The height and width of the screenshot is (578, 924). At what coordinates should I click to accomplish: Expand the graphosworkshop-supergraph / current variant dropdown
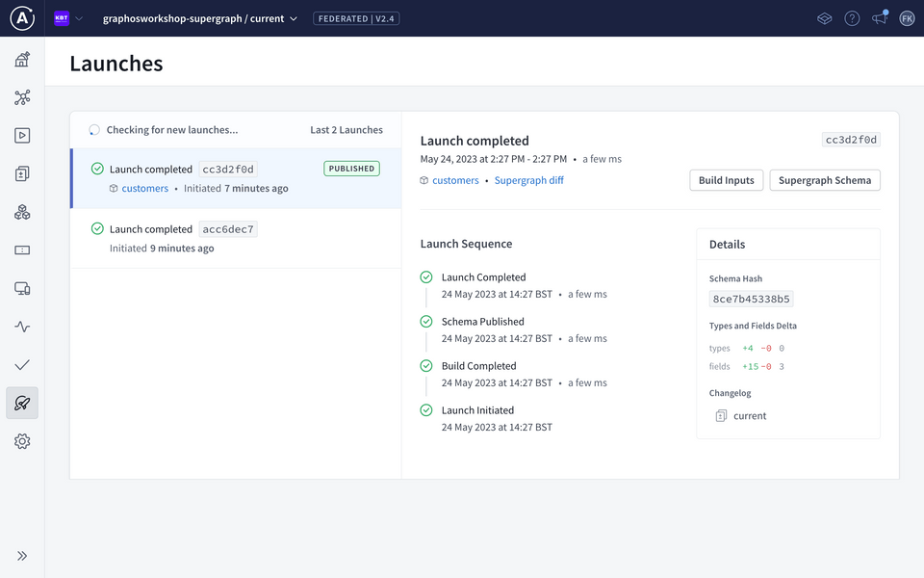coord(200,18)
